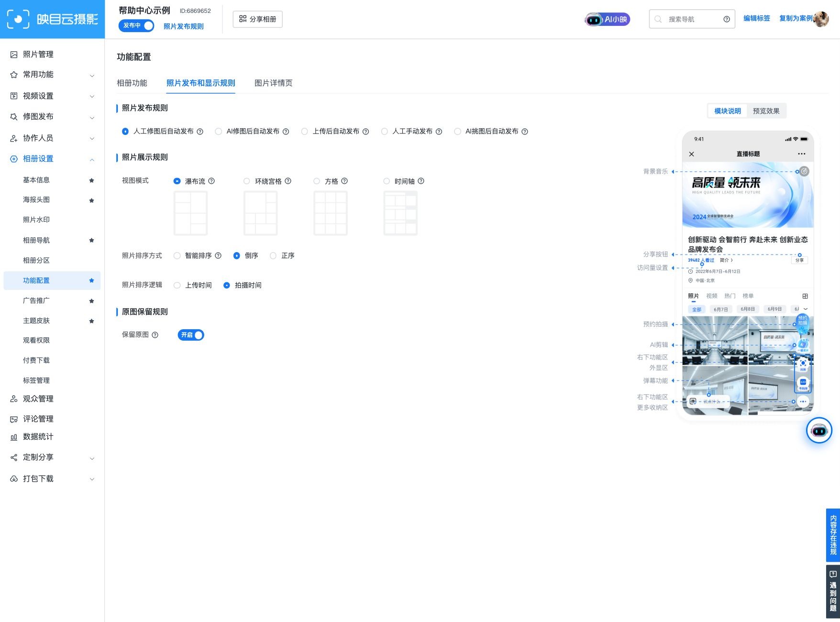Expand the 视频设置 menu
This screenshot has height=622, width=840.
52,96
